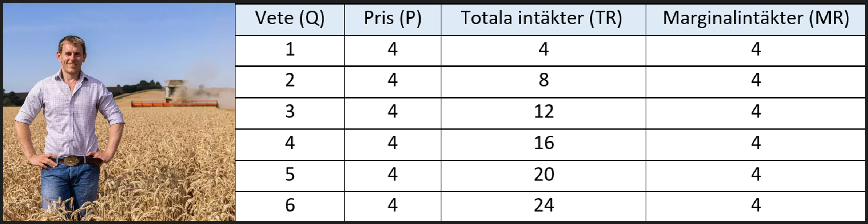Click the wheat quantity cell with value 1
The height and width of the screenshot is (224, 868).
tap(290, 49)
